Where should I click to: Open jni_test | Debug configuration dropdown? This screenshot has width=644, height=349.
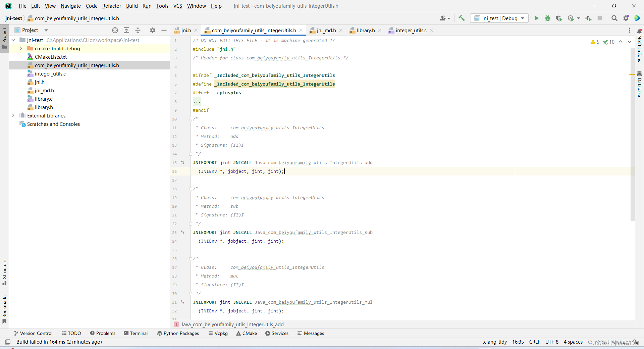tap(499, 18)
